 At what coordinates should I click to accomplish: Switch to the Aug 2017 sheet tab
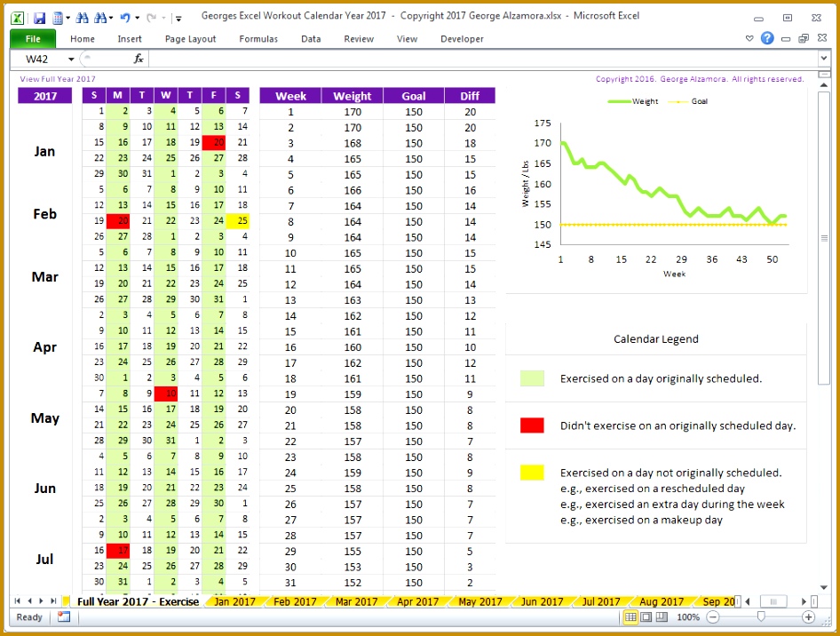coord(662,601)
